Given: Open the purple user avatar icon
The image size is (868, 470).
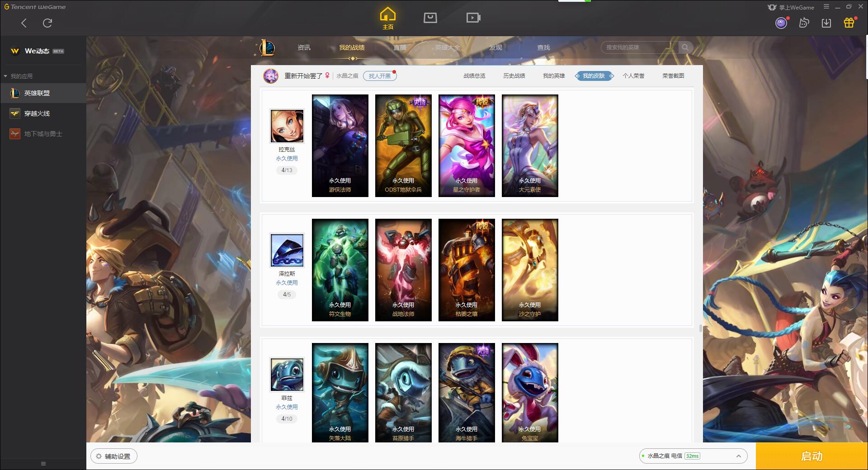Looking at the screenshot, I should [781, 23].
